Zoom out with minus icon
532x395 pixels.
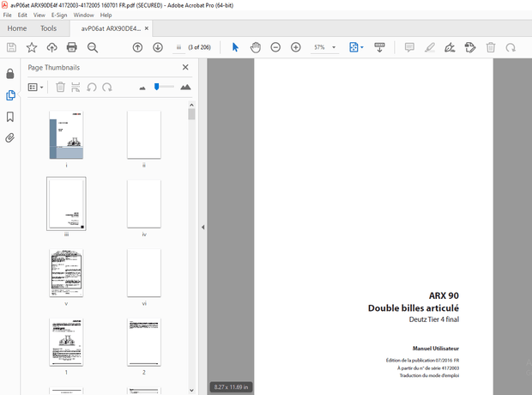point(275,47)
